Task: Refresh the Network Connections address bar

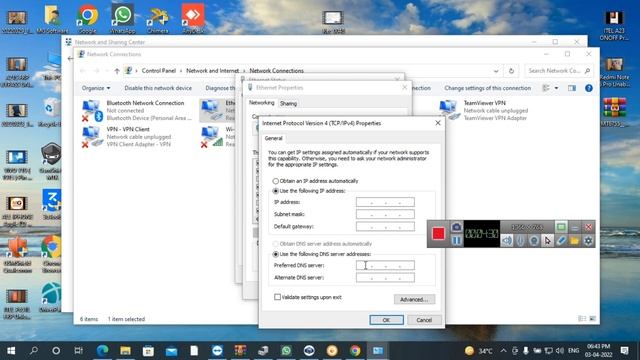Action: [511, 71]
